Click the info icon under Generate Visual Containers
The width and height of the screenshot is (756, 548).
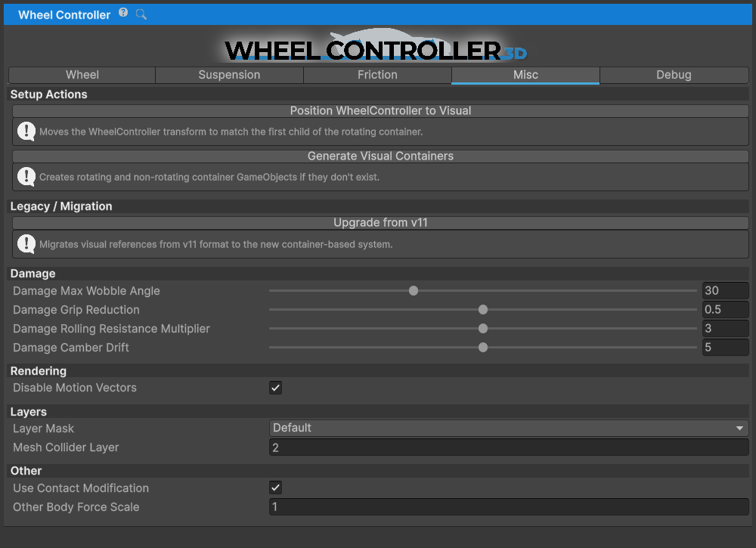[x=26, y=177]
